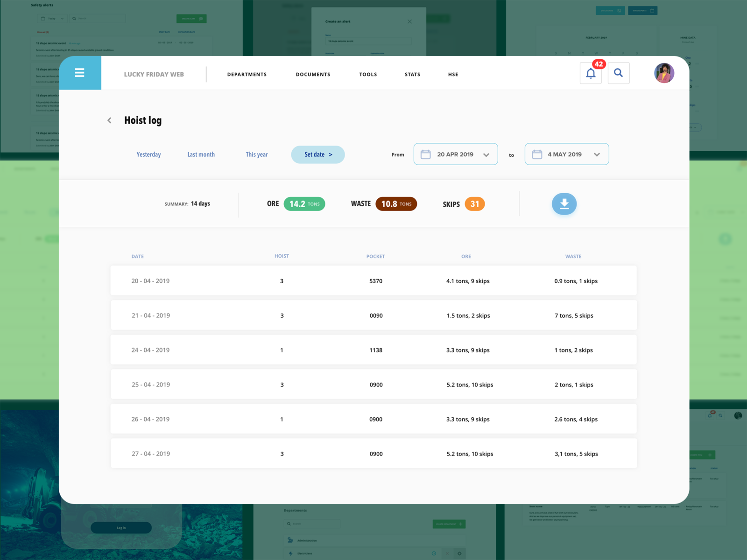Click the LUCKY FRIDAY WEB logo
Image resolution: width=747 pixels, height=560 pixels.
tap(154, 74)
